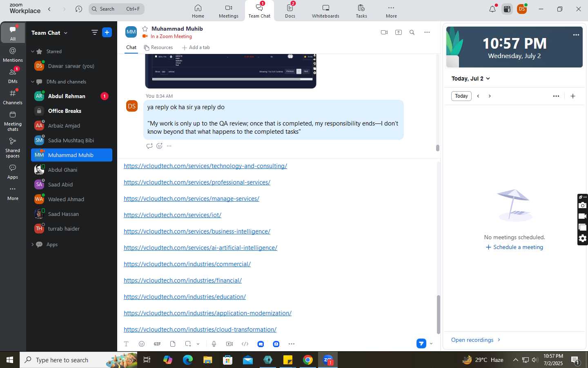Reply in thread to the message
Image resolution: width=588 pixels, height=368 pixels.
pyautogui.click(x=149, y=146)
